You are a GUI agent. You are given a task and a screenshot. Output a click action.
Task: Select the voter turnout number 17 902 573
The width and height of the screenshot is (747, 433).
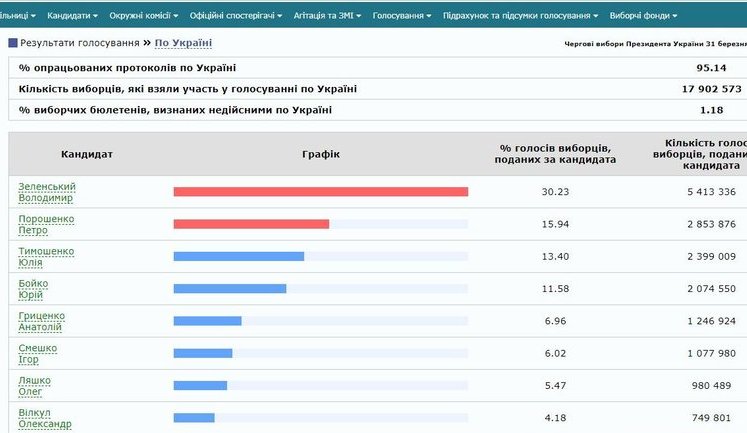(x=711, y=89)
